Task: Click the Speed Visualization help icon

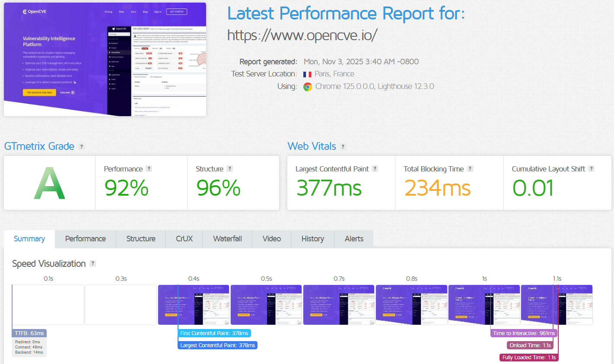Action: (92, 263)
